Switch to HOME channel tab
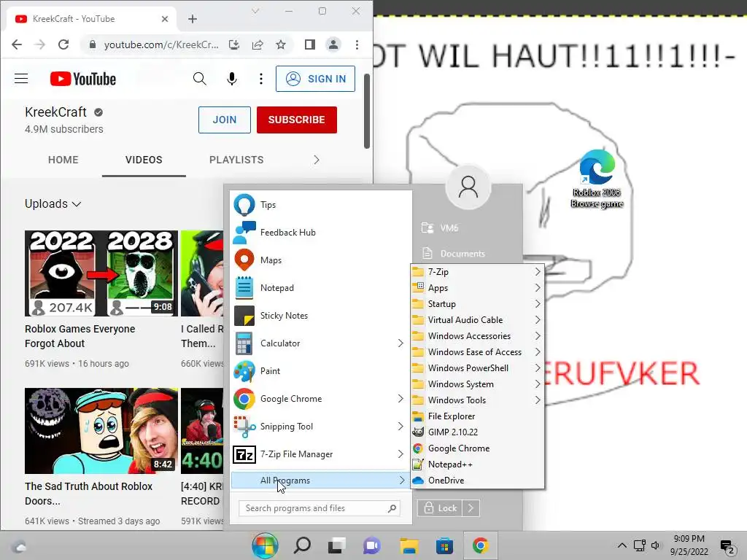 click(x=63, y=160)
